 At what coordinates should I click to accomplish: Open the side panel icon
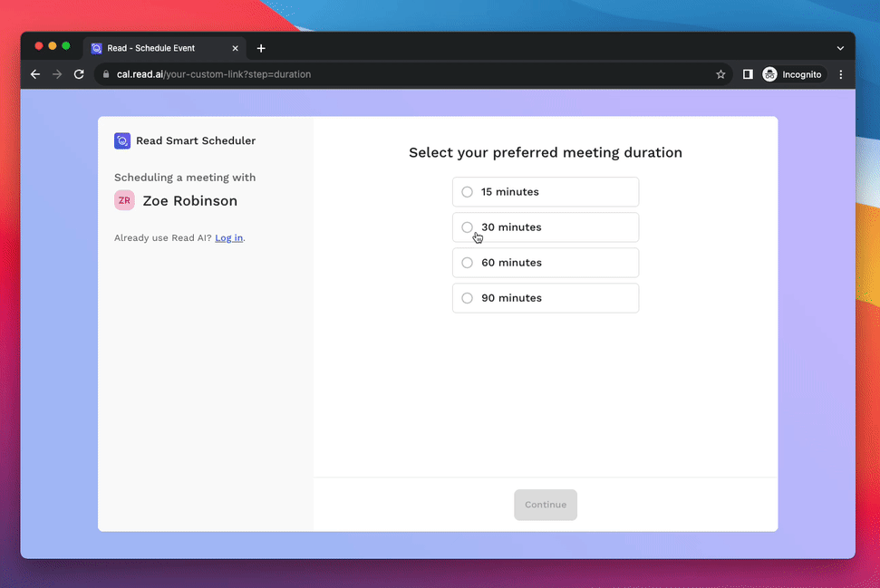(x=748, y=74)
